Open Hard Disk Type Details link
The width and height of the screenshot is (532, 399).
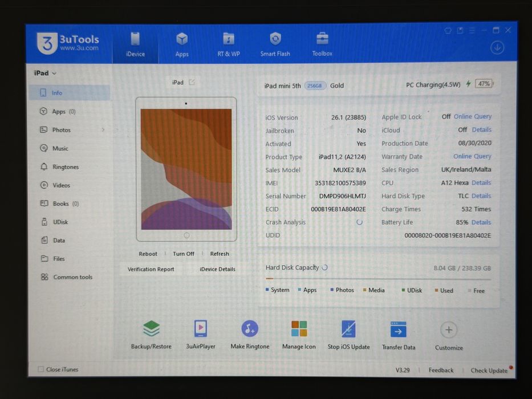click(481, 196)
